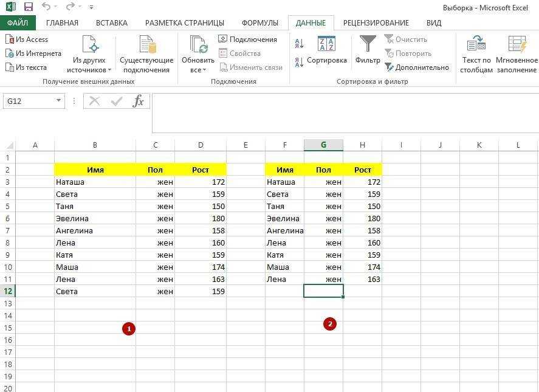The height and width of the screenshot is (392, 539).
Task: Select cell D5 with value 150
Action: point(201,206)
